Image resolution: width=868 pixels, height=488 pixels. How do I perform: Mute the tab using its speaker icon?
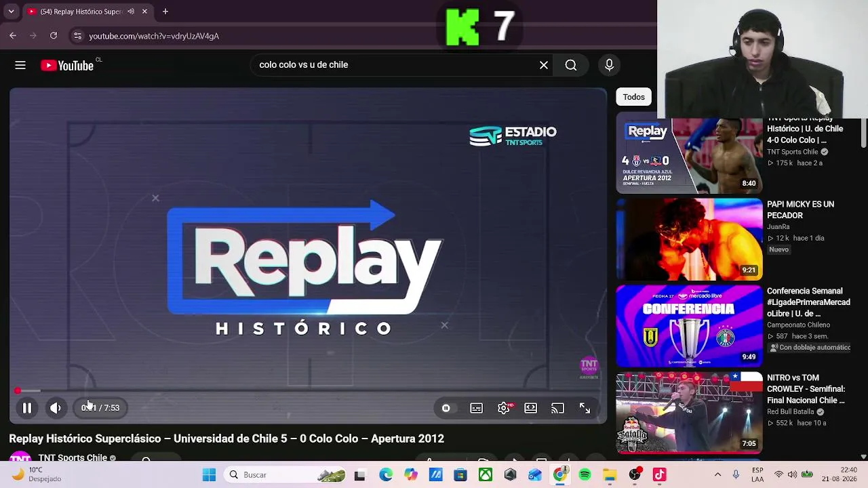[131, 12]
